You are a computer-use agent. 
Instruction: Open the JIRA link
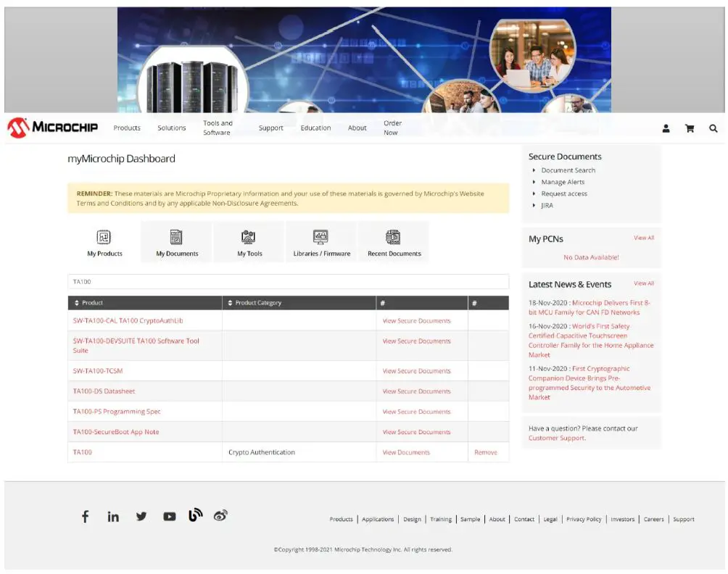547,205
